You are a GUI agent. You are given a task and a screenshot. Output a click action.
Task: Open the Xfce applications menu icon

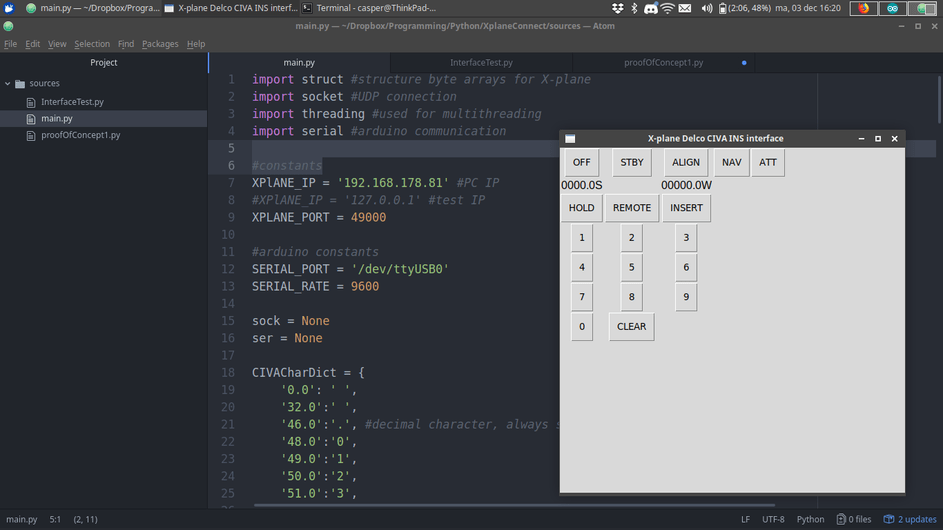click(x=9, y=8)
